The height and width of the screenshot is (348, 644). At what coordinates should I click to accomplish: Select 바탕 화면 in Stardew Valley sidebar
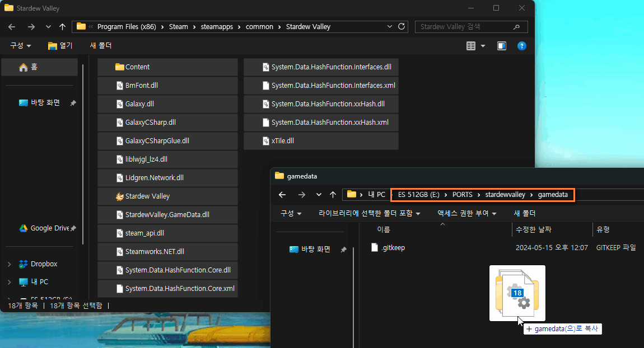click(x=39, y=102)
